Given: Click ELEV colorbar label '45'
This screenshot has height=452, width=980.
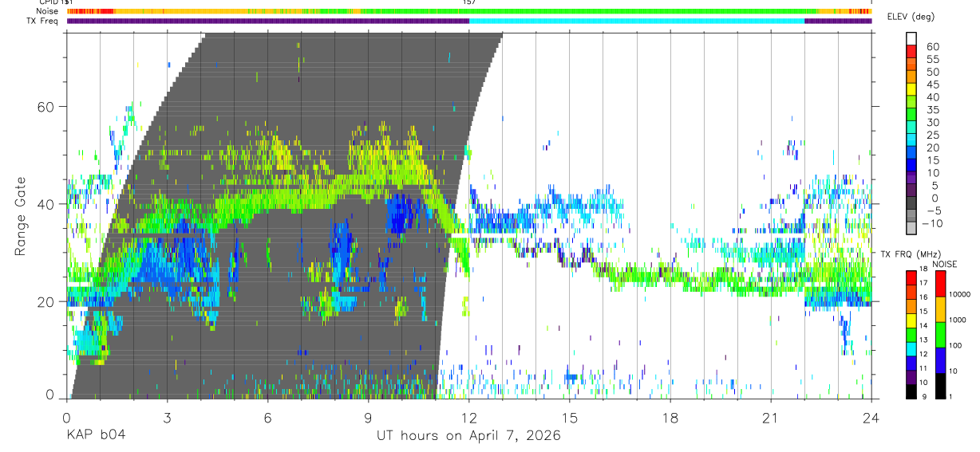Looking at the screenshot, I should coord(931,85).
